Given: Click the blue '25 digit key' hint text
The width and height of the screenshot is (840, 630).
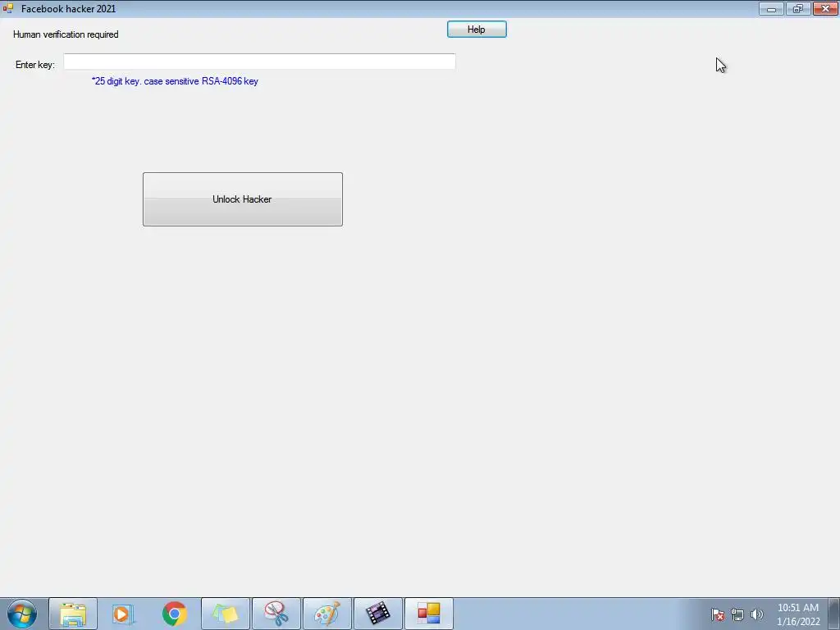Looking at the screenshot, I should [175, 81].
